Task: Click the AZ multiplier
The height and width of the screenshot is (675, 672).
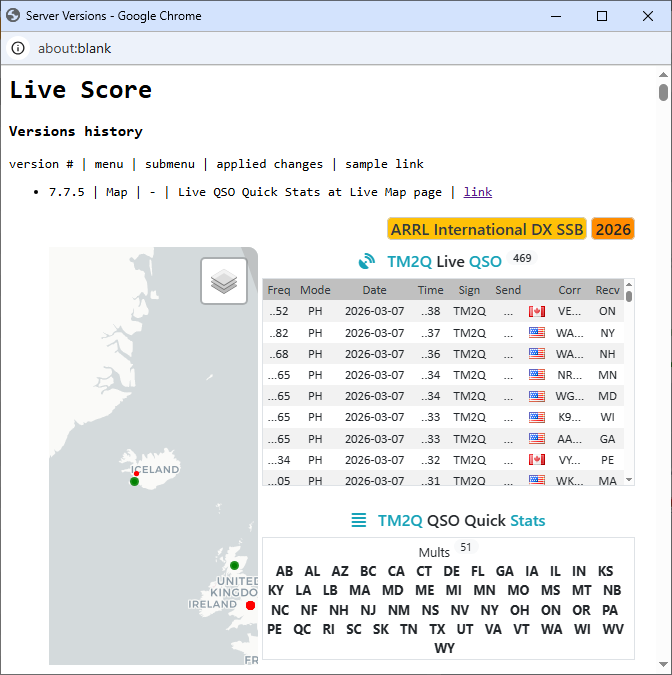Action: (340, 571)
